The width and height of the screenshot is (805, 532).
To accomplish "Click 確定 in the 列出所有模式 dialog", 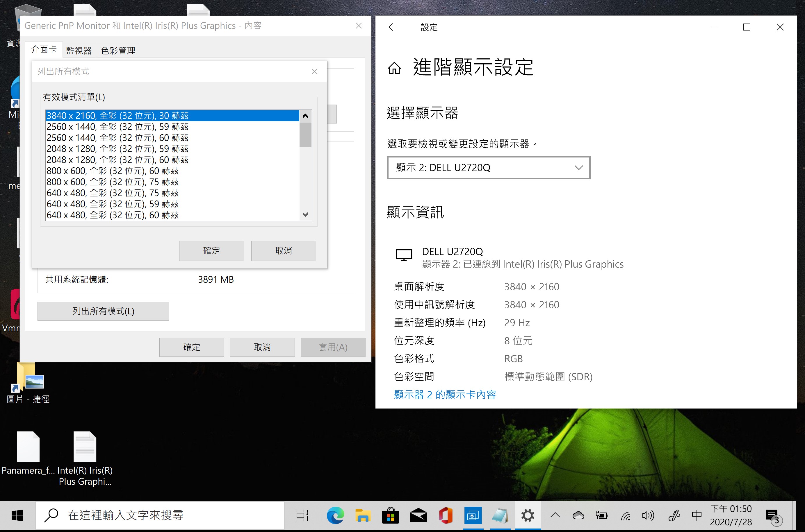I will click(x=211, y=251).
